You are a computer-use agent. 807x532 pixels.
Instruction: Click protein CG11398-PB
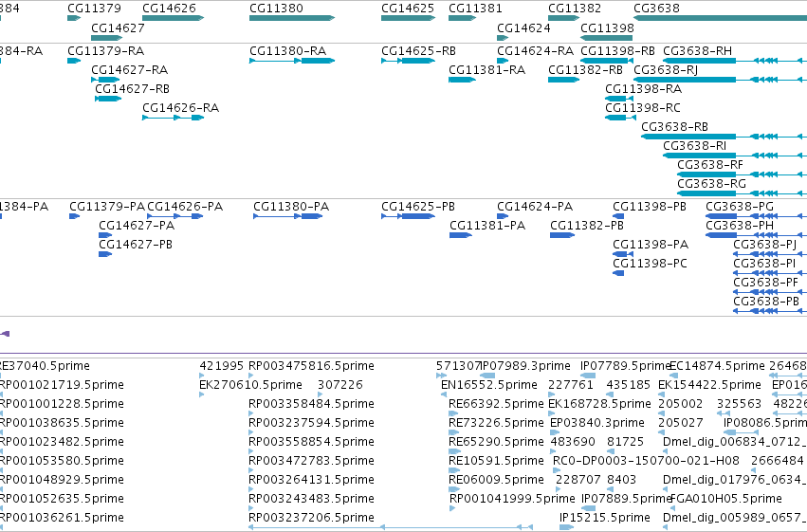point(618,216)
